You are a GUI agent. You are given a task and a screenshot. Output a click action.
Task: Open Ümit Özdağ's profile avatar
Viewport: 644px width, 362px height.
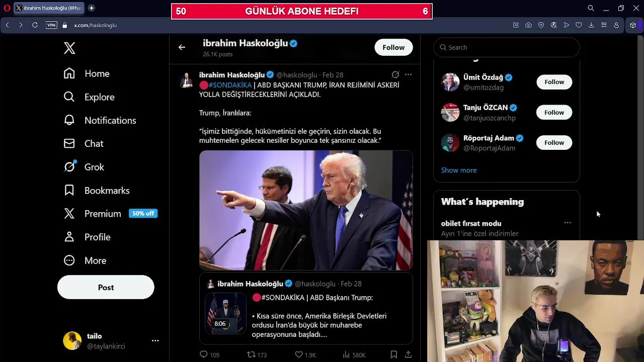pos(450,82)
